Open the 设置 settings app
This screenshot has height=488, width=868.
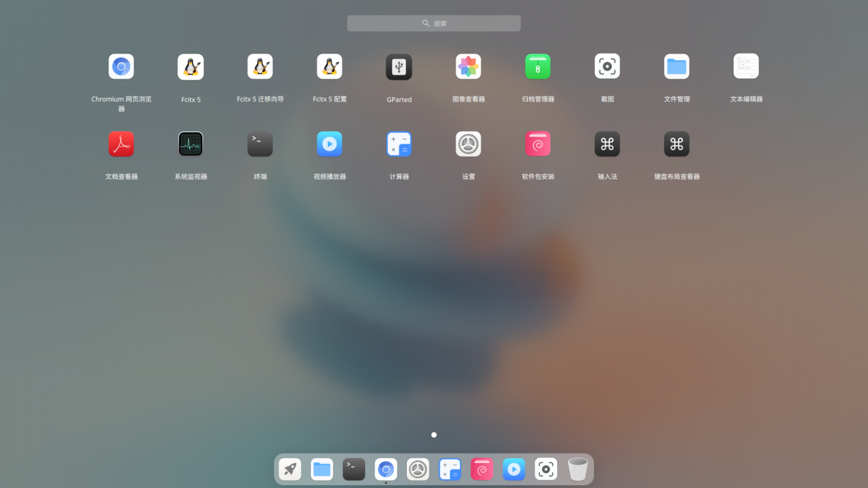[468, 143]
